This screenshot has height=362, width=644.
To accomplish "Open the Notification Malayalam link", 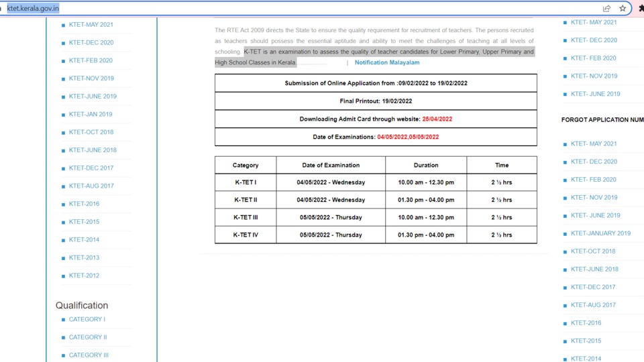I will pyautogui.click(x=387, y=62).
